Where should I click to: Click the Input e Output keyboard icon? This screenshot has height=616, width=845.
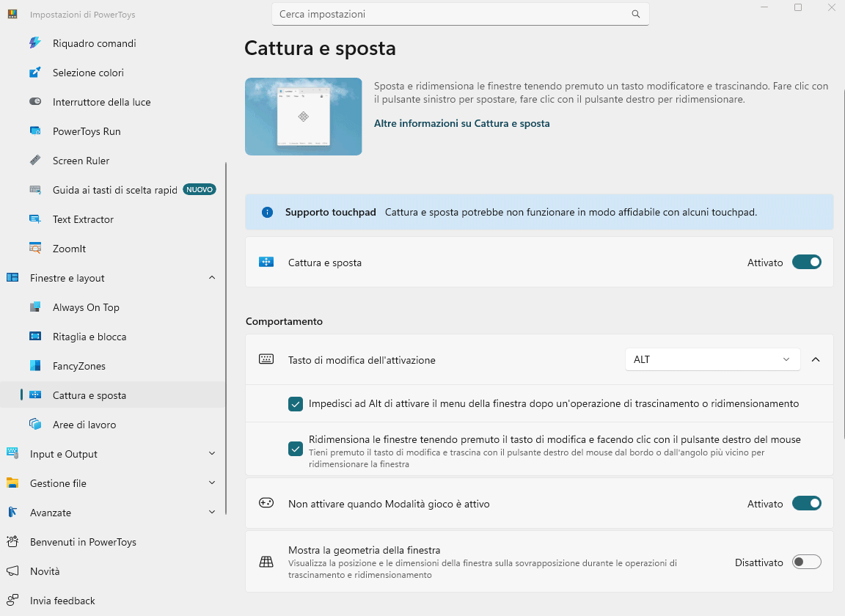pos(12,453)
